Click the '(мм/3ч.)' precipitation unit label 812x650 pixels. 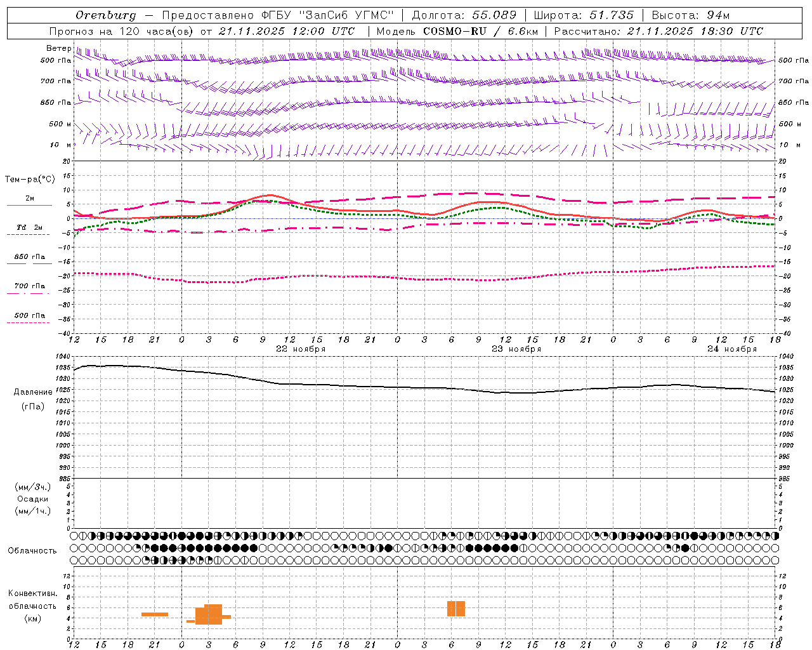pyautogui.click(x=32, y=487)
